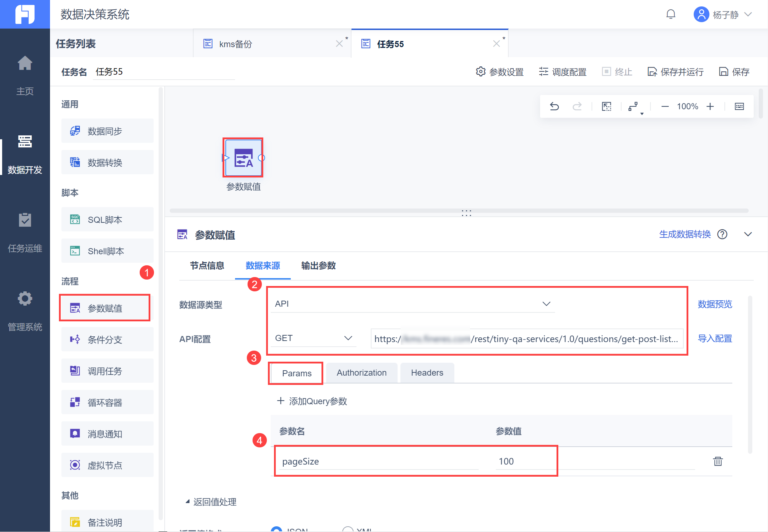Image resolution: width=768 pixels, height=532 pixels.
Task: Open the keyboard shortcuts icon
Action: click(x=739, y=106)
